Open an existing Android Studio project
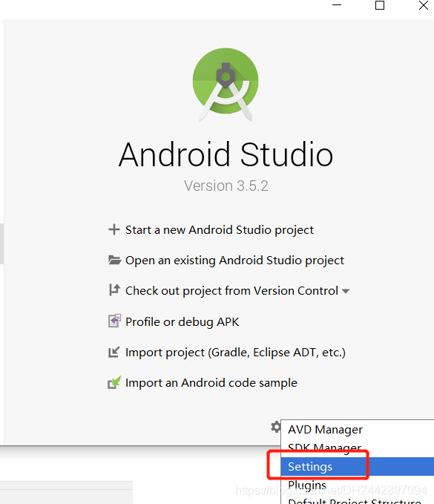Screen dimensions: 434x504 234,261
